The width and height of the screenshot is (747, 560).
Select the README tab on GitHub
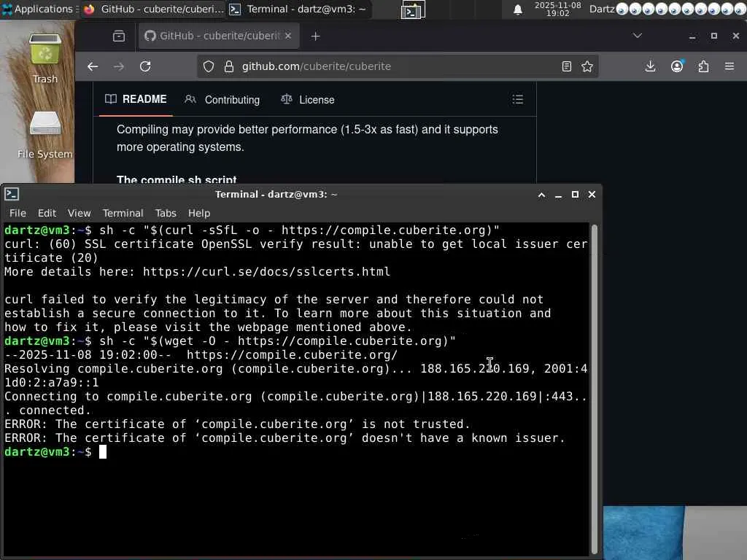click(136, 99)
